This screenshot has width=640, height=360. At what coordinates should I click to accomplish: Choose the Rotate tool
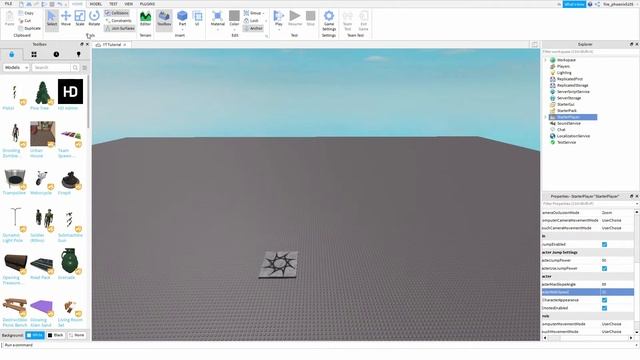point(94,18)
